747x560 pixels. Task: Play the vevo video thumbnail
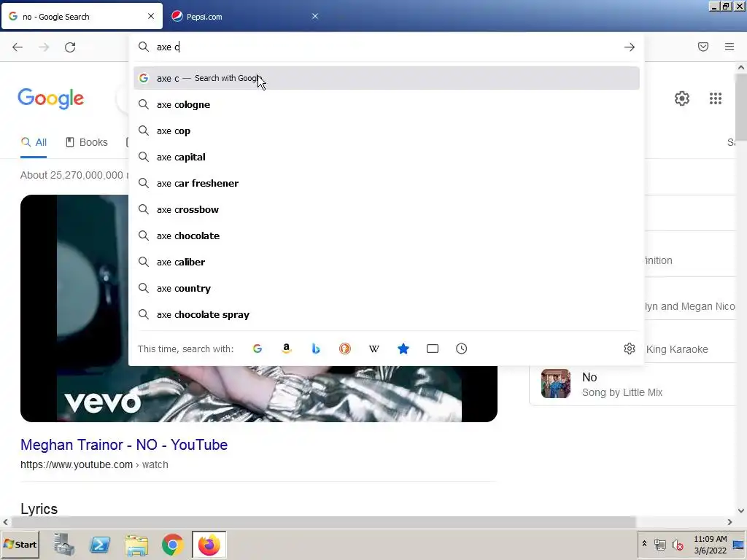coord(259,308)
